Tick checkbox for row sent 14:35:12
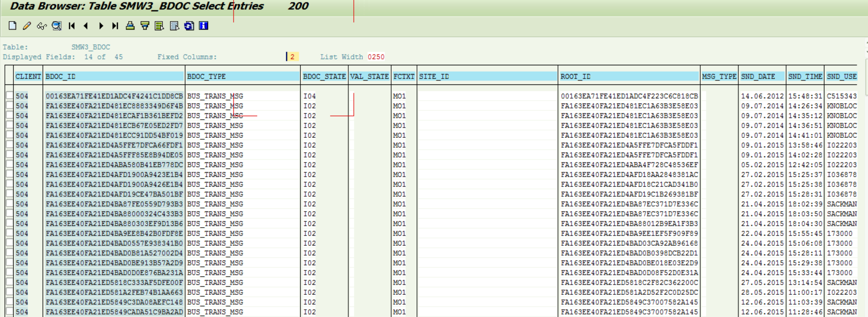The width and height of the screenshot is (868, 317). (9, 115)
